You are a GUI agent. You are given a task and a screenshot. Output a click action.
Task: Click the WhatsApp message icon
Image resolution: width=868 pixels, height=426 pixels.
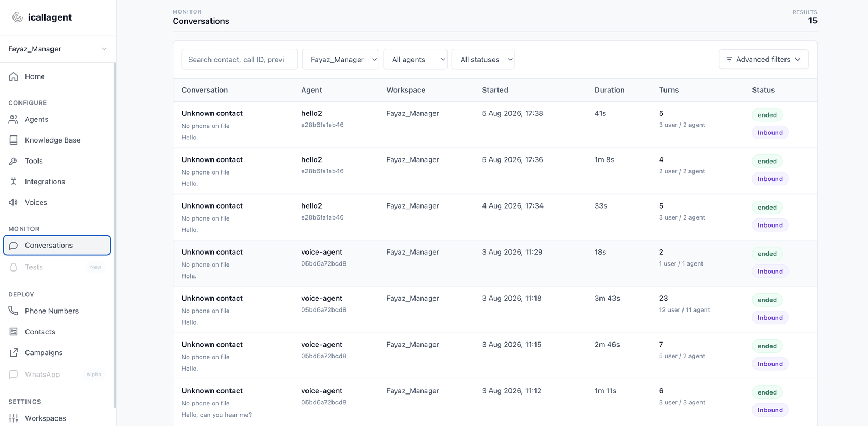click(x=14, y=375)
